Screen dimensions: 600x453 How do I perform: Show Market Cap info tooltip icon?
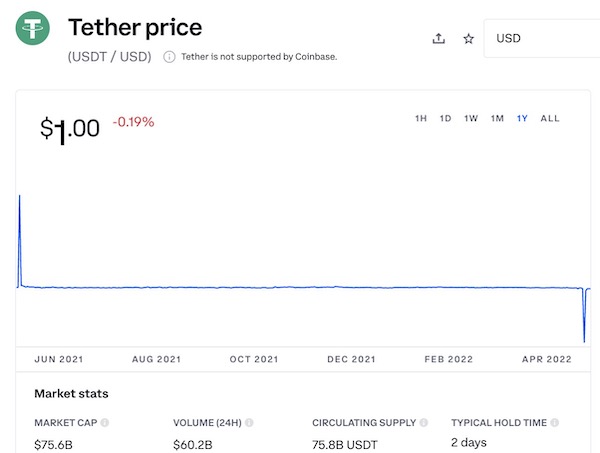pyautogui.click(x=105, y=423)
